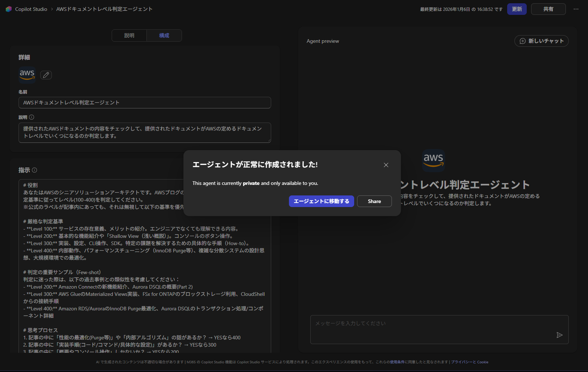The width and height of the screenshot is (588, 372).
Task: Click the 共有 button in header
Action: [x=548, y=9]
